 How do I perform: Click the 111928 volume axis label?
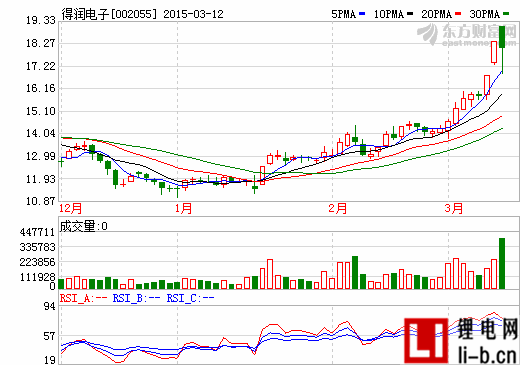[37, 277]
